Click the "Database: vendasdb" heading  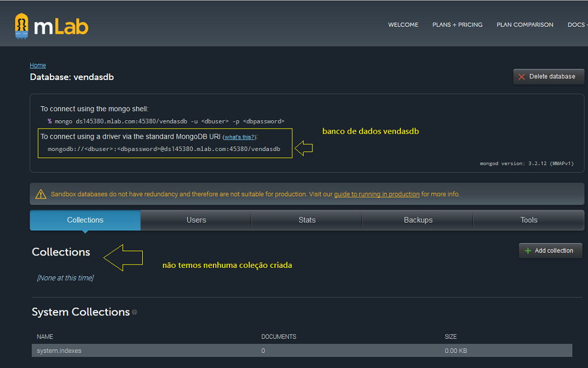(72, 77)
